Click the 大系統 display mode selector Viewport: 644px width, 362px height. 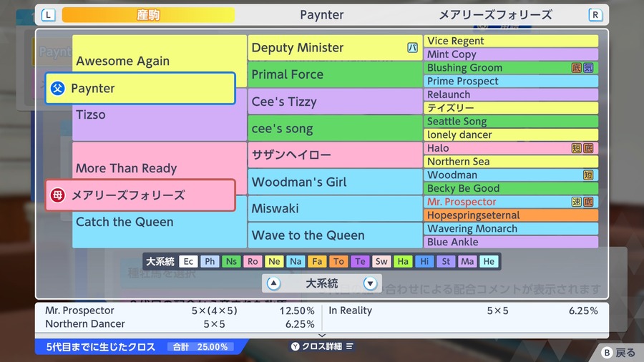322,283
